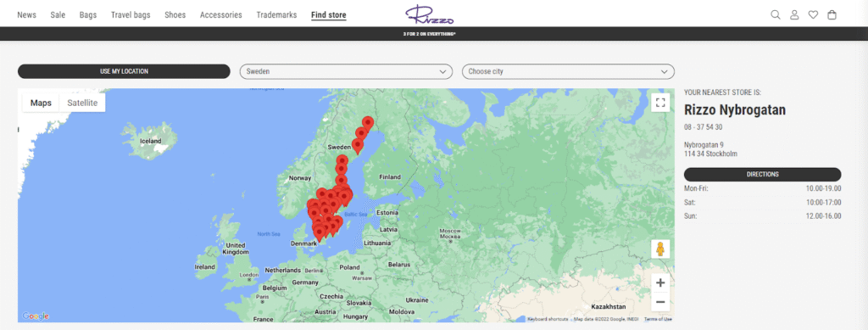
Task: Open map Terms of Use link
Action: (x=658, y=319)
